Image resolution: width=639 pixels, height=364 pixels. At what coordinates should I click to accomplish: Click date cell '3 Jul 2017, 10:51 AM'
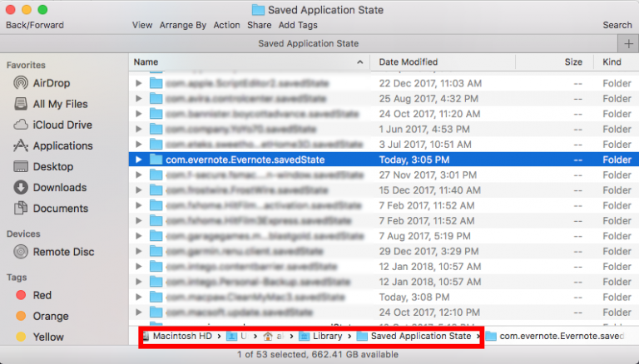[x=425, y=144]
